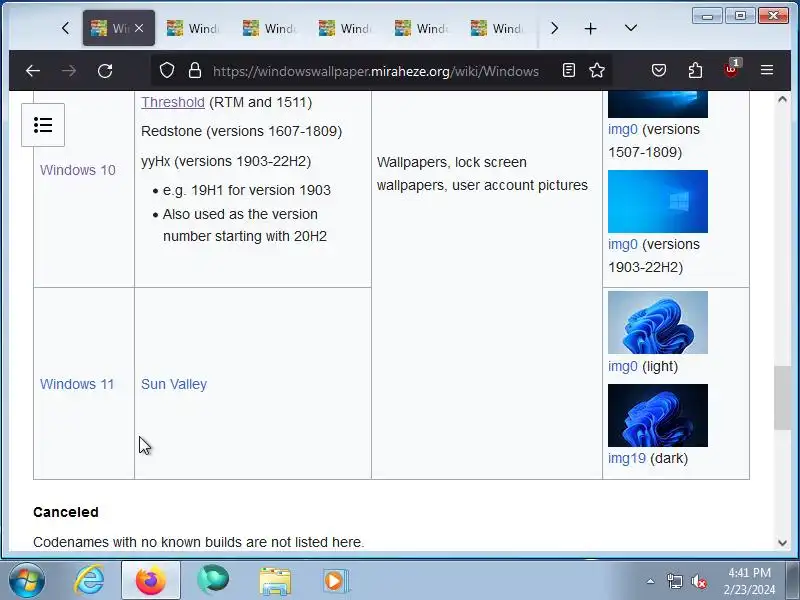800x600 pixels.
Task: List all tabs dropdown
Action: pos(631,28)
